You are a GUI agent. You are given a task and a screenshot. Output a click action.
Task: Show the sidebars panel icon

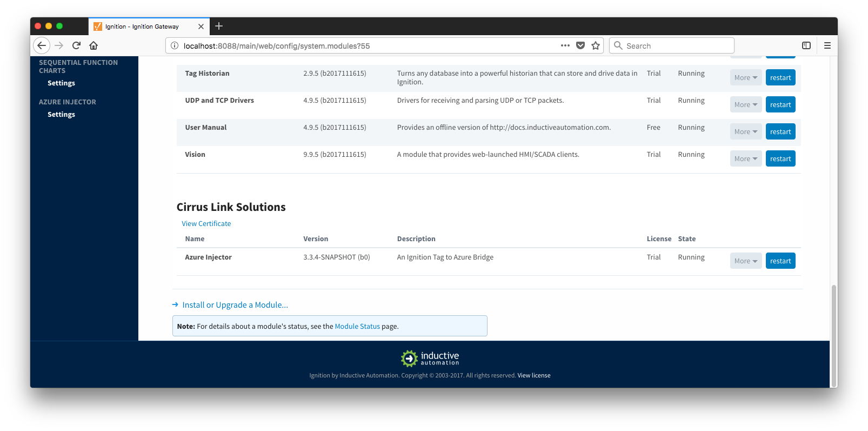pyautogui.click(x=806, y=45)
